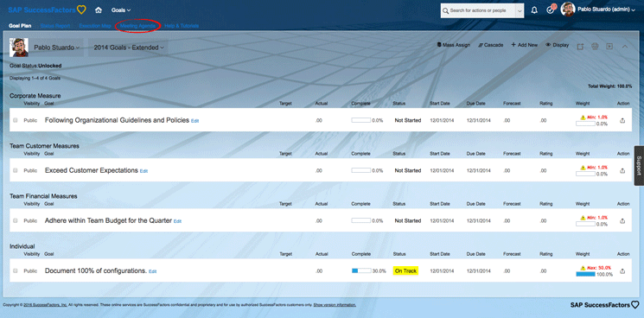Open the to-do checkmark icon with badge
Viewport: 644px width, 318px height.
pos(551,10)
